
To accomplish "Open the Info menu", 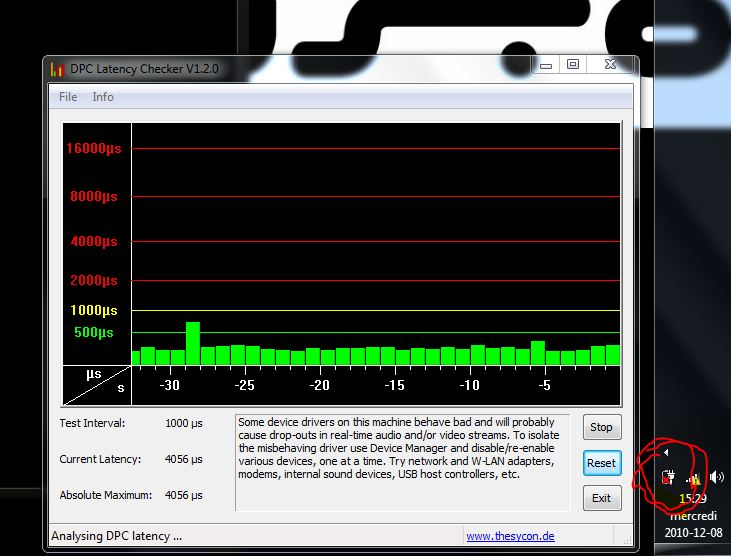I will (103, 97).
